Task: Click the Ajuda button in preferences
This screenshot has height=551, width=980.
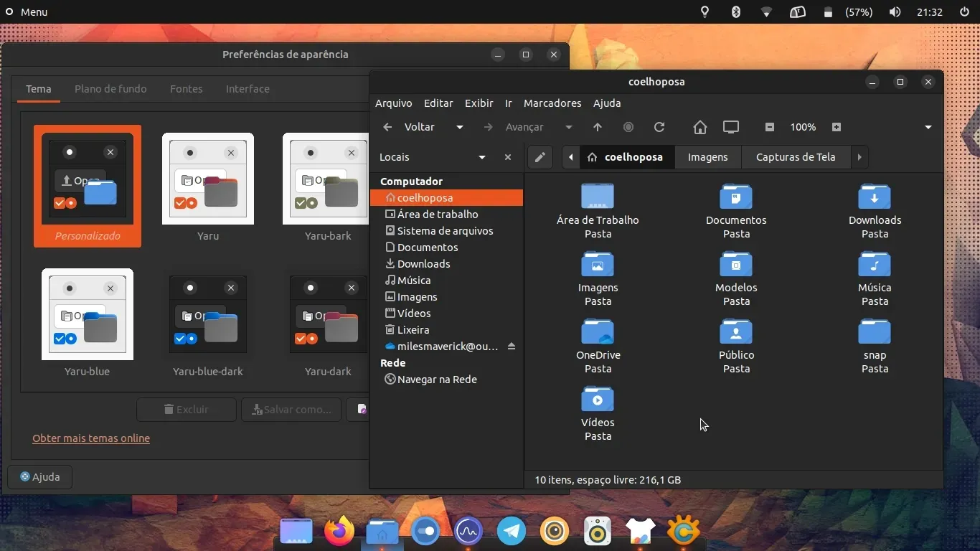Action: pyautogui.click(x=40, y=477)
